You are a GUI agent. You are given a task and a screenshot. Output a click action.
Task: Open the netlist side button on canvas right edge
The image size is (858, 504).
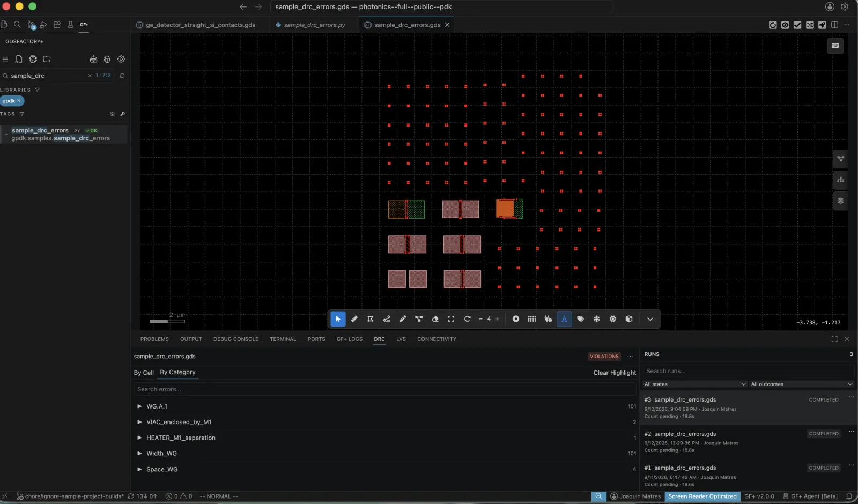point(840,159)
